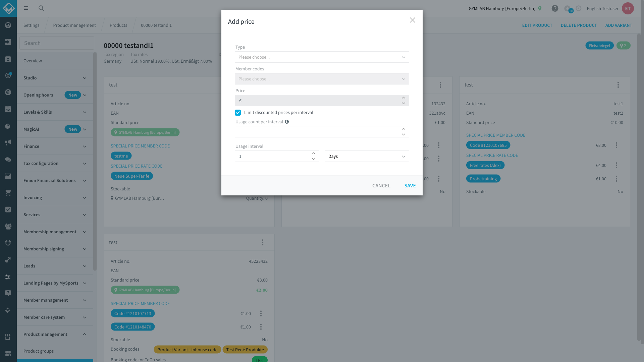Image resolution: width=644 pixels, height=362 pixels.
Task: Open Overview in settings sidebar
Action: click(x=55, y=61)
